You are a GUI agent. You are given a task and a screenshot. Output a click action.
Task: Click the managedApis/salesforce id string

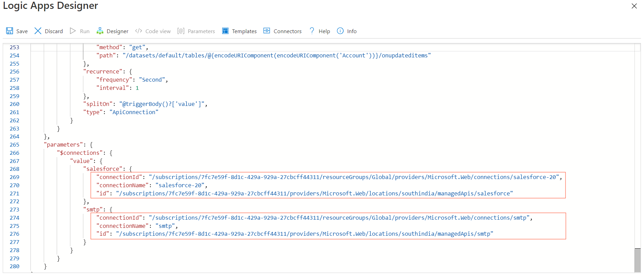(314, 193)
